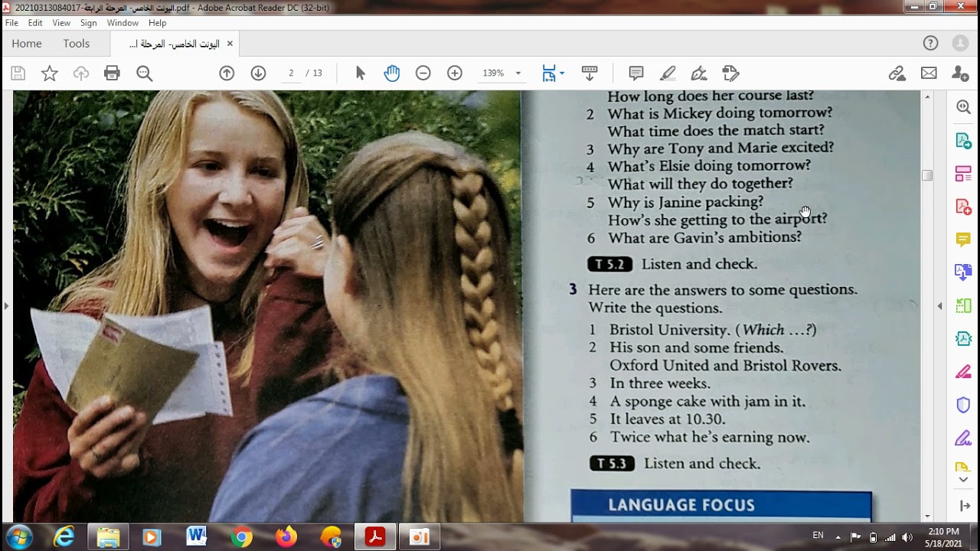Viewport: 980px width, 551px height.
Task: Open Google Chrome from the taskbar
Action: pyautogui.click(x=241, y=536)
